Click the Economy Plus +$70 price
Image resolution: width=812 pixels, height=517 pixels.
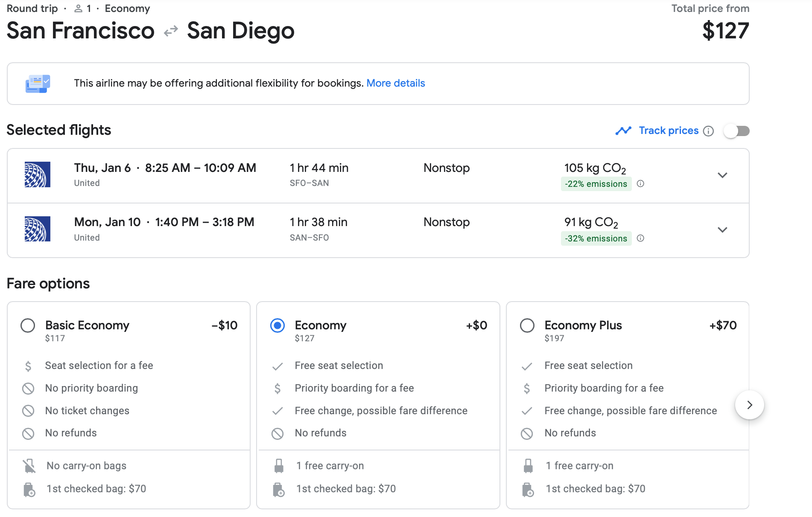pos(723,325)
